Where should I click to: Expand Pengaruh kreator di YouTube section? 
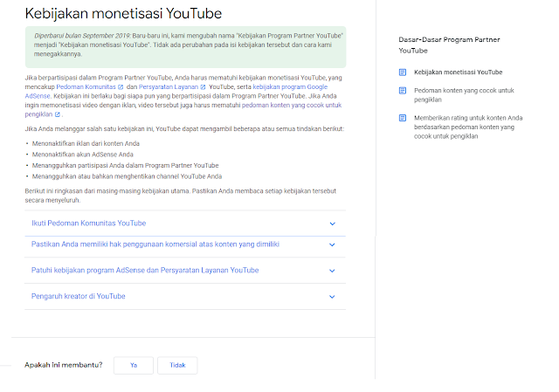[185, 297]
